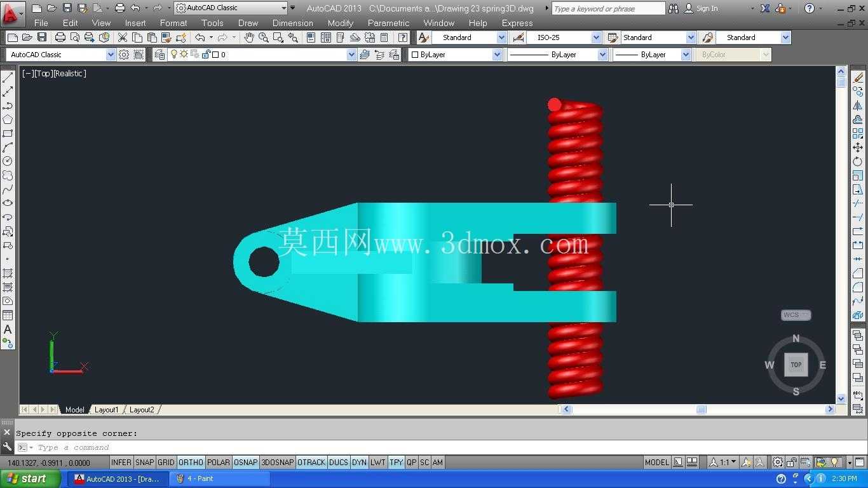Click the search binoculars icon
Screen dimensions: 868x488
coord(674,8)
